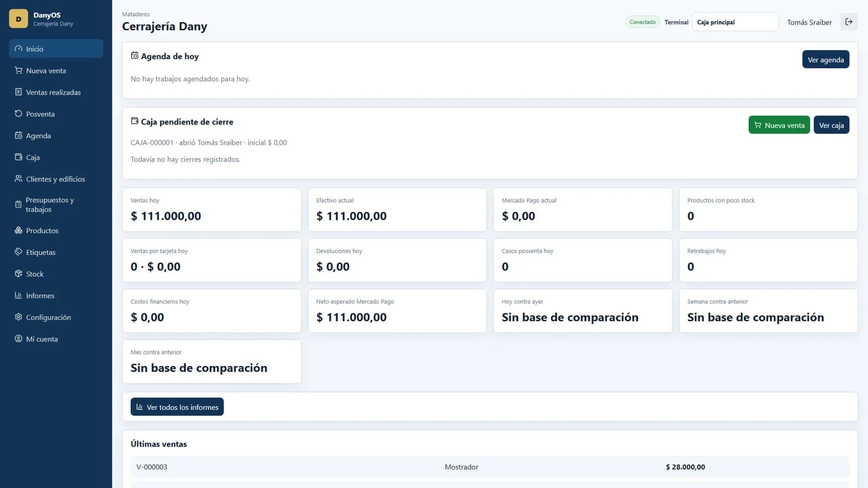Go to Stock section
This screenshot has height=488, width=868.
coord(56,274)
